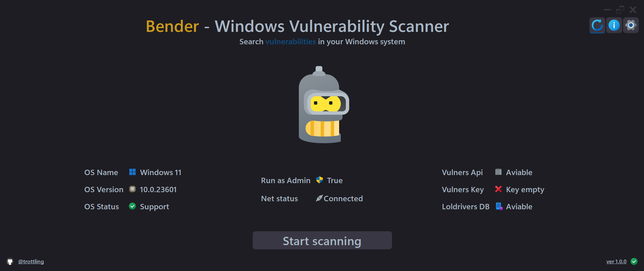
Task: Click the database icon beside Loldrivers DB
Action: click(499, 206)
